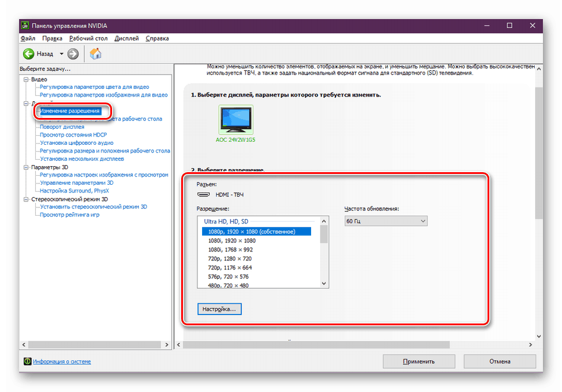562x392 pixels.
Task: Click the NVIDIA logo icon in title bar
Action: click(x=25, y=26)
